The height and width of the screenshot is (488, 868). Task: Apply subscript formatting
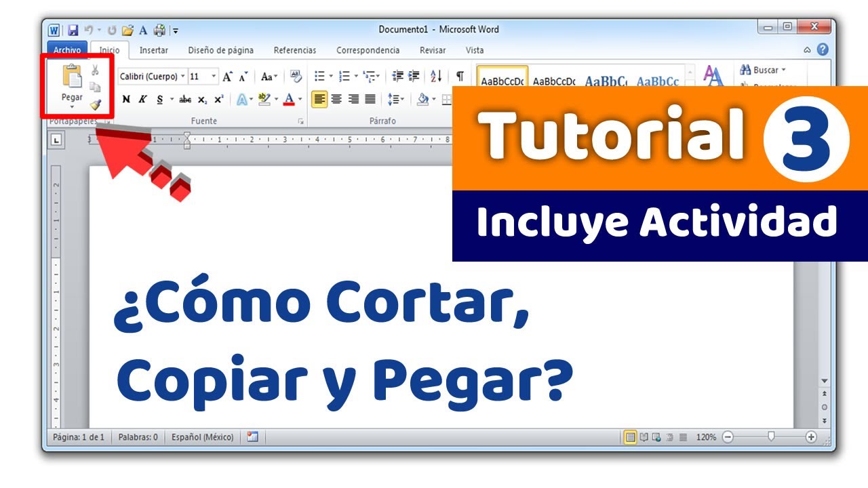(x=203, y=99)
